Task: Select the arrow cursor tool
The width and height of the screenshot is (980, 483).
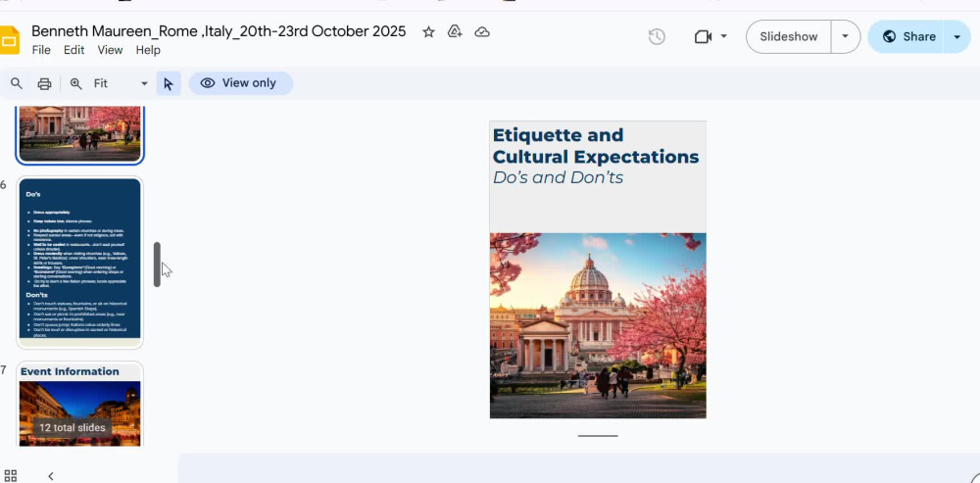Action: [169, 83]
